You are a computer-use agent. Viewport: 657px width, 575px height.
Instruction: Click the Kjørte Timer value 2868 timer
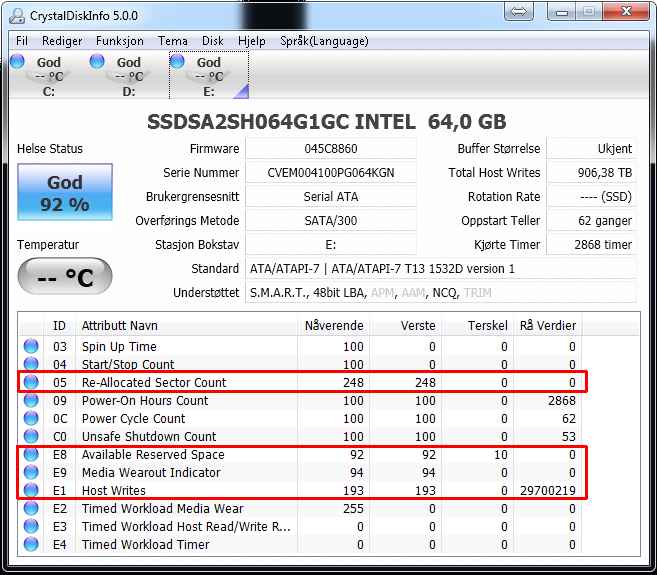(591, 244)
